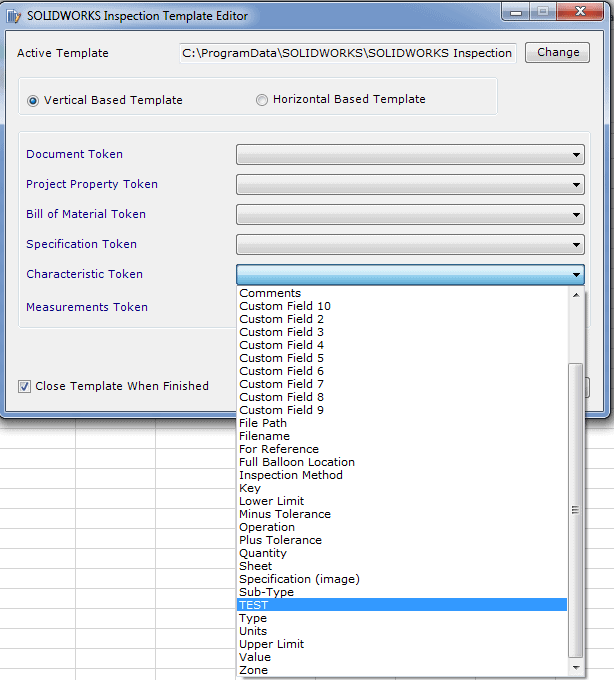The image size is (614, 680).
Task: Expand the Specification Token combo box
Action: coord(410,244)
